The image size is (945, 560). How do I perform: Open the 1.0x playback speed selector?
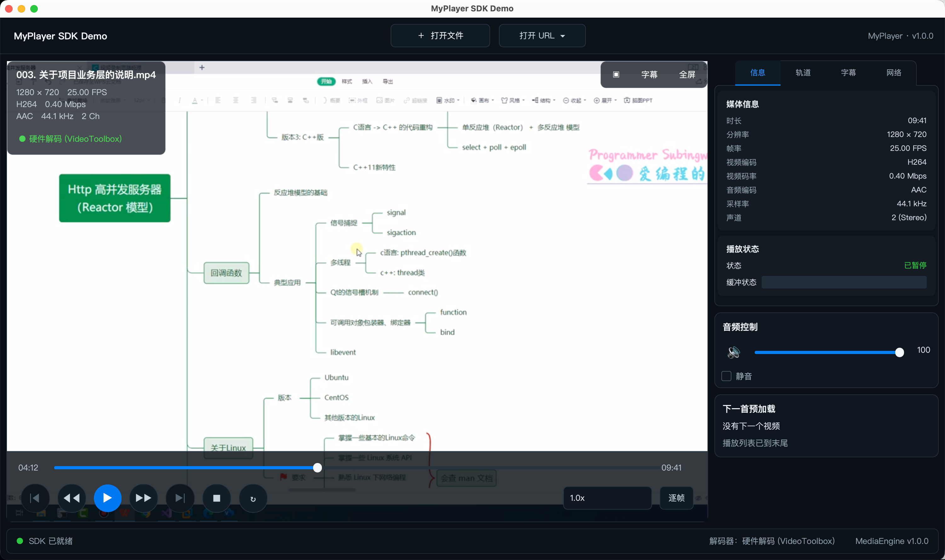[x=607, y=498]
